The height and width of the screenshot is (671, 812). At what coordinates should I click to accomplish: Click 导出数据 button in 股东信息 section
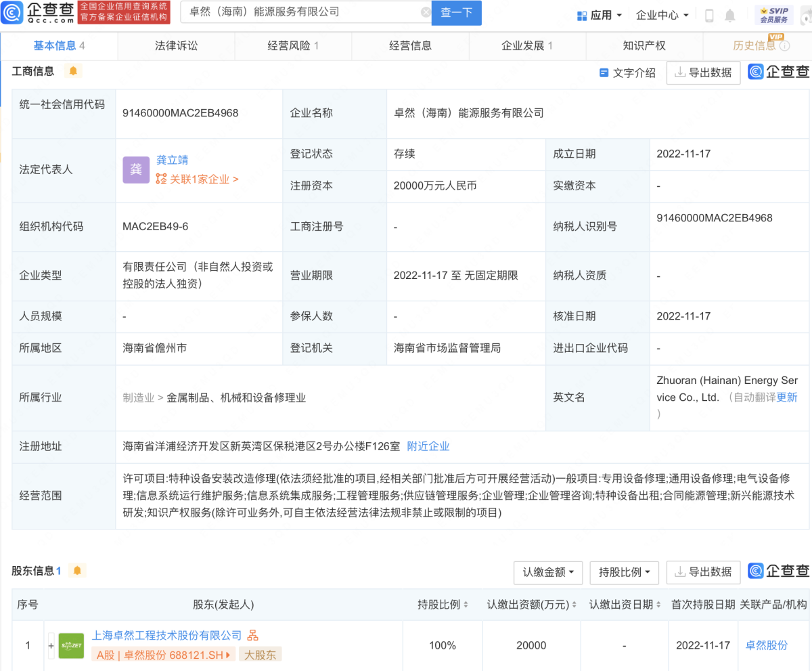click(704, 572)
